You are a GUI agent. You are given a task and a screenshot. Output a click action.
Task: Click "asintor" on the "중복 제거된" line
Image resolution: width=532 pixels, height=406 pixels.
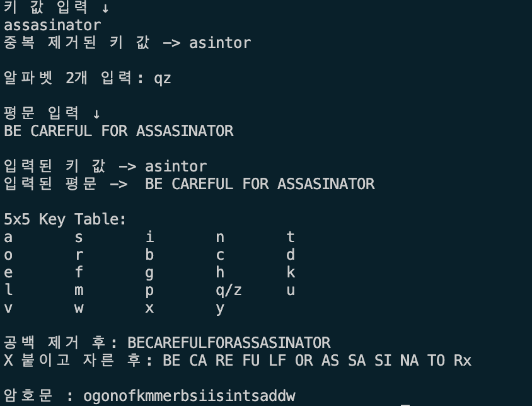tap(220, 43)
